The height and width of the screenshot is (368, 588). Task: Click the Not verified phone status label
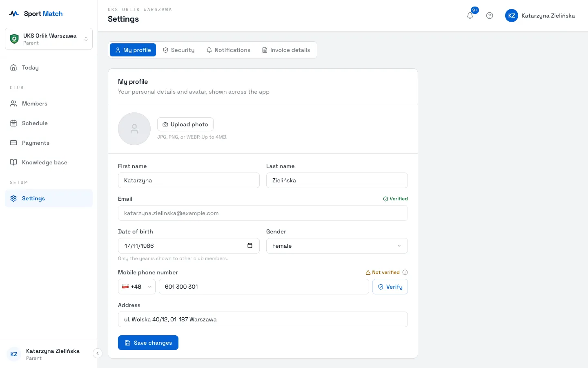tap(383, 272)
